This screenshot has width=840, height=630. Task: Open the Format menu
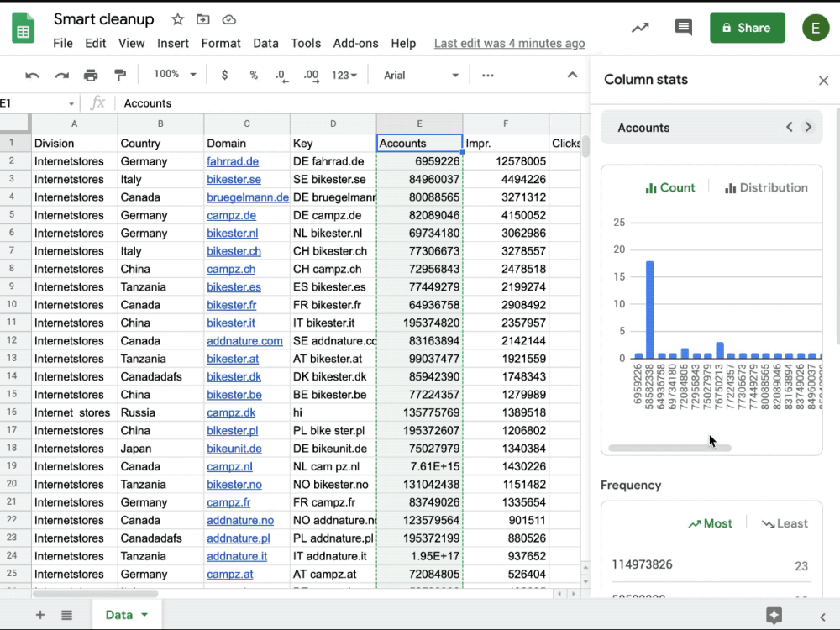(221, 44)
